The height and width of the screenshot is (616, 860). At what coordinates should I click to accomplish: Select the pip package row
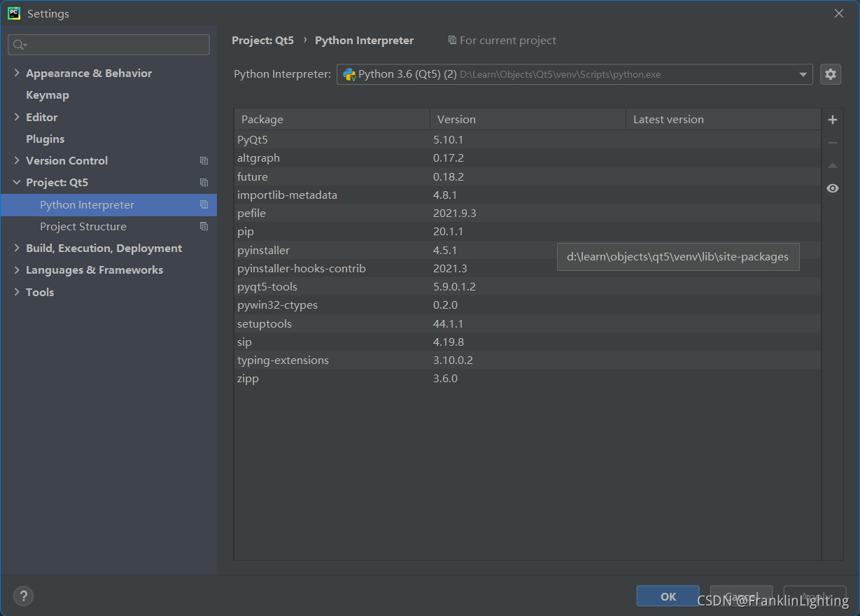(528, 231)
